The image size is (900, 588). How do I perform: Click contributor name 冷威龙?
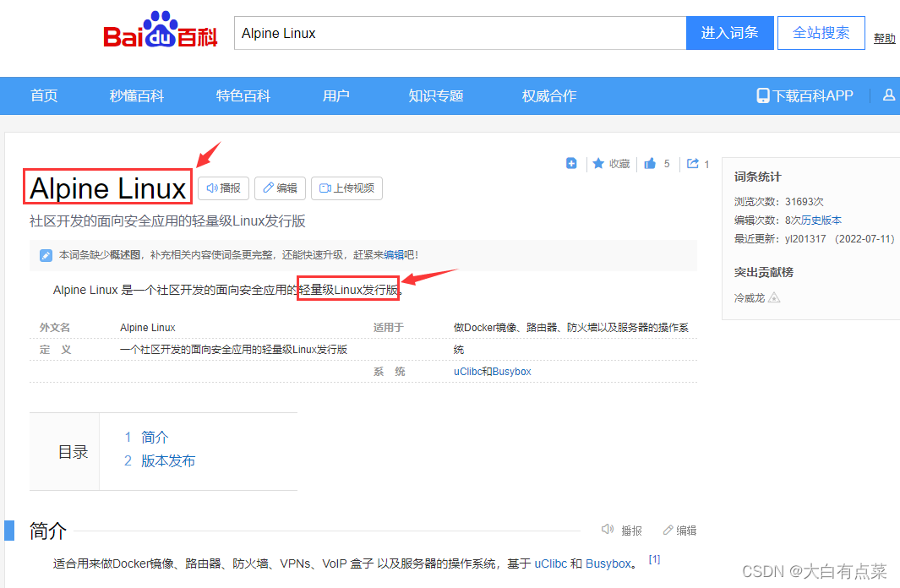coord(749,297)
